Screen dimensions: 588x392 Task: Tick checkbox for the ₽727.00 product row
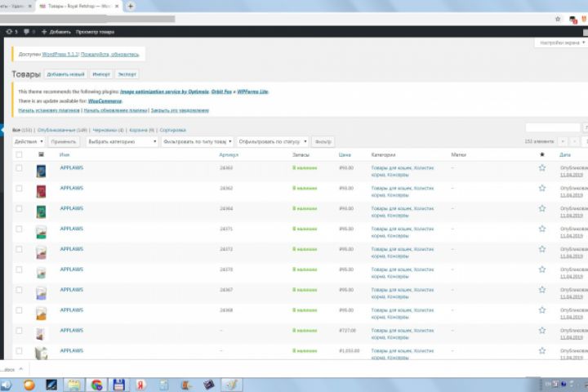pyautogui.click(x=19, y=331)
